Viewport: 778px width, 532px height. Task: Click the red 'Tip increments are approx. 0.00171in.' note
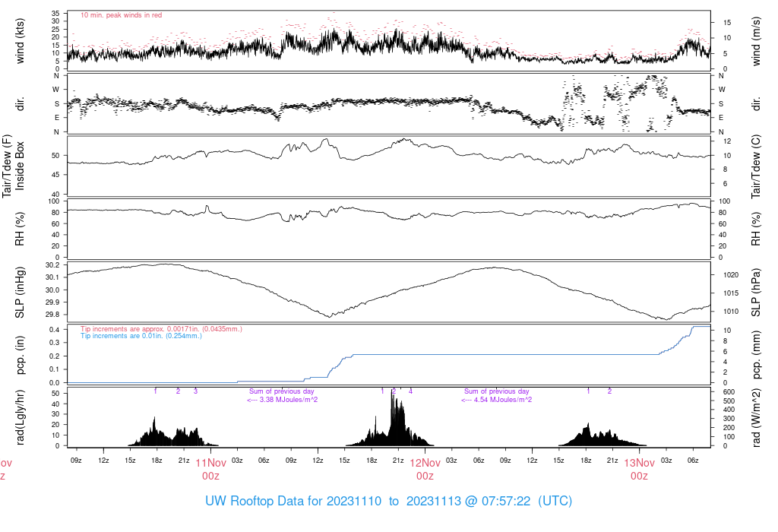click(x=161, y=329)
